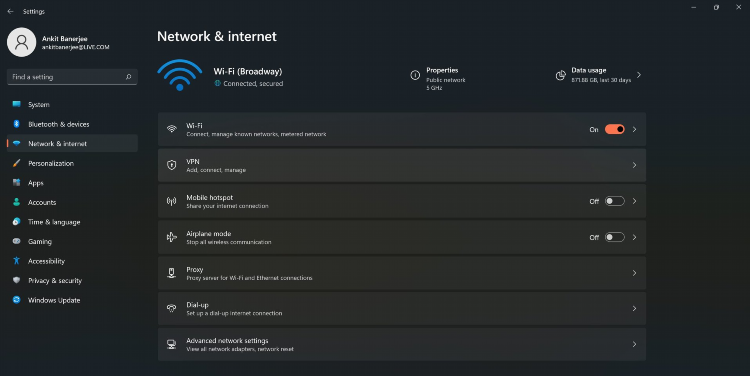Viewport: 750px width, 376px height.
Task: Click the Airplane mode plane icon
Action: tap(171, 237)
